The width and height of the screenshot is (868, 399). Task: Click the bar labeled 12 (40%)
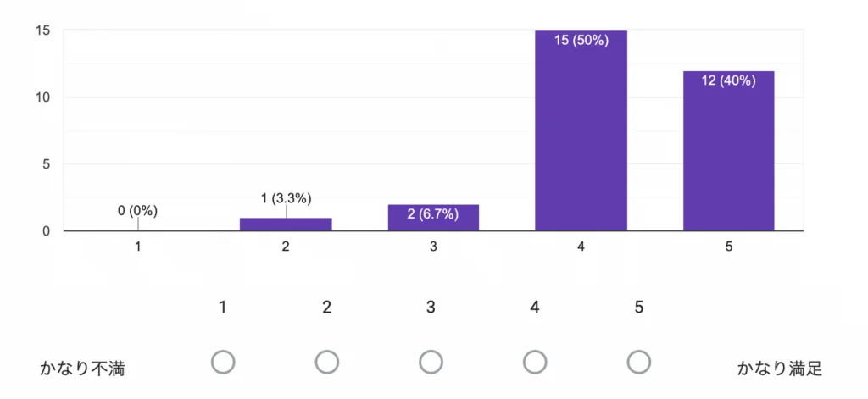pyautogui.click(x=728, y=152)
